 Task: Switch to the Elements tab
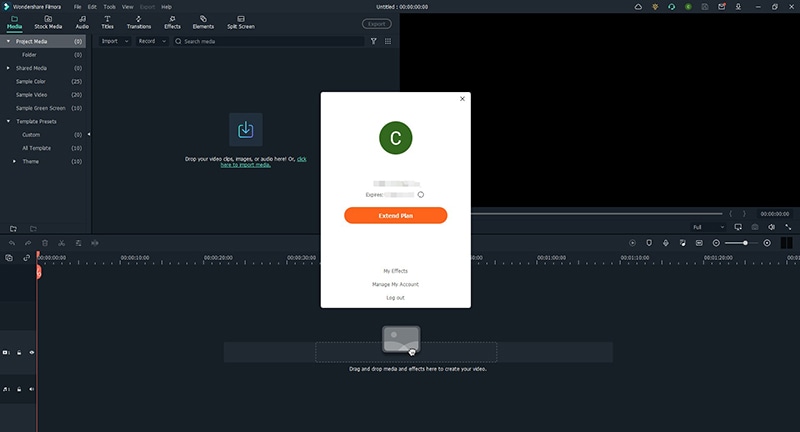click(203, 22)
